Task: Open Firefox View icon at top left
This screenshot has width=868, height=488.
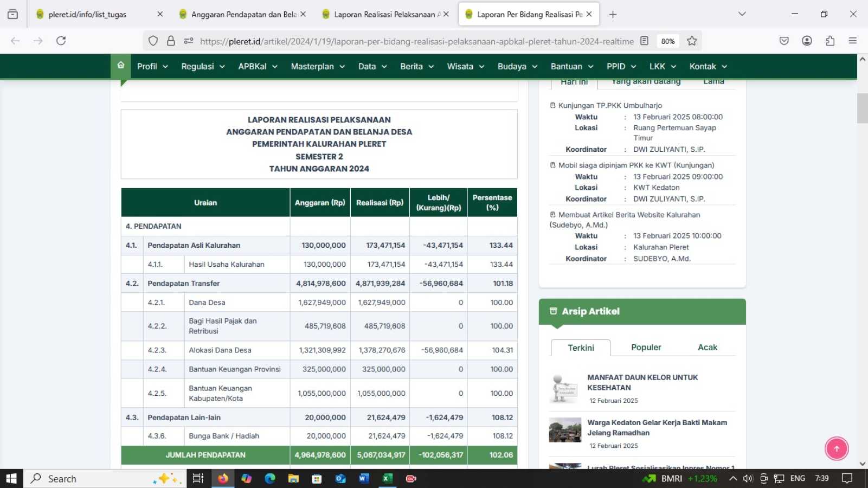Action: (13, 15)
